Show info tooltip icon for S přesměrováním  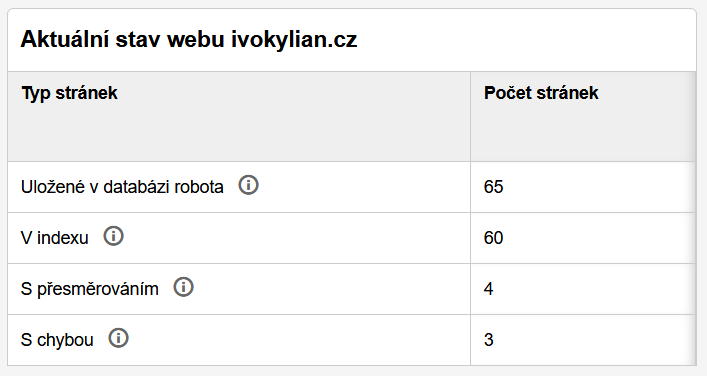click(184, 287)
